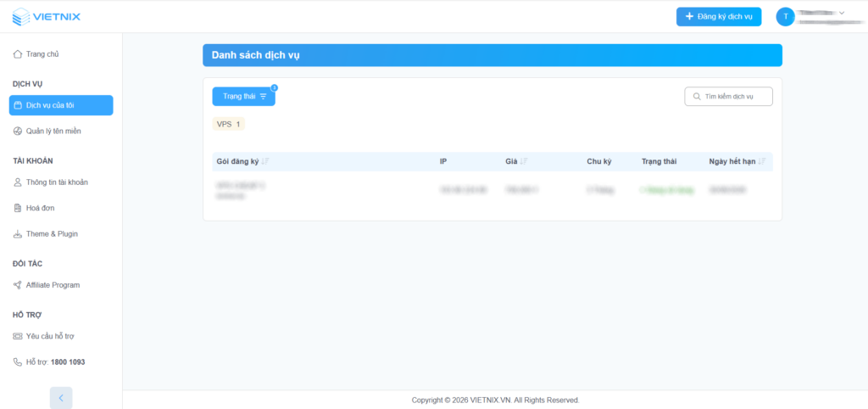Click the plus icon in Đăng ký dịch vụ
868x409 pixels.
click(689, 17)
